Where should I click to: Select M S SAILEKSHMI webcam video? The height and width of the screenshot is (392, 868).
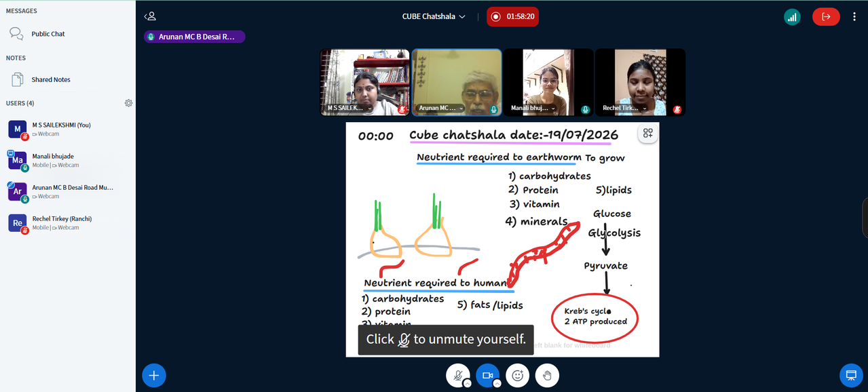(364, 82)
